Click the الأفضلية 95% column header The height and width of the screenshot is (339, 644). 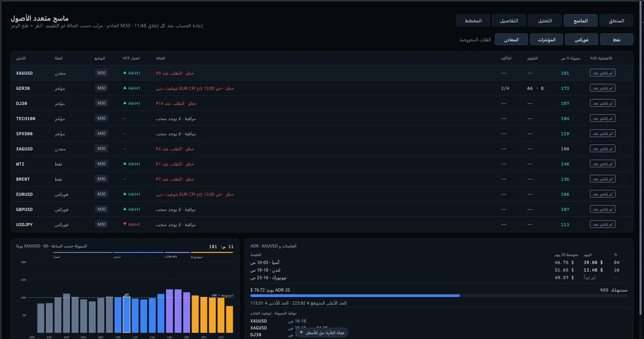pos(601,58)
